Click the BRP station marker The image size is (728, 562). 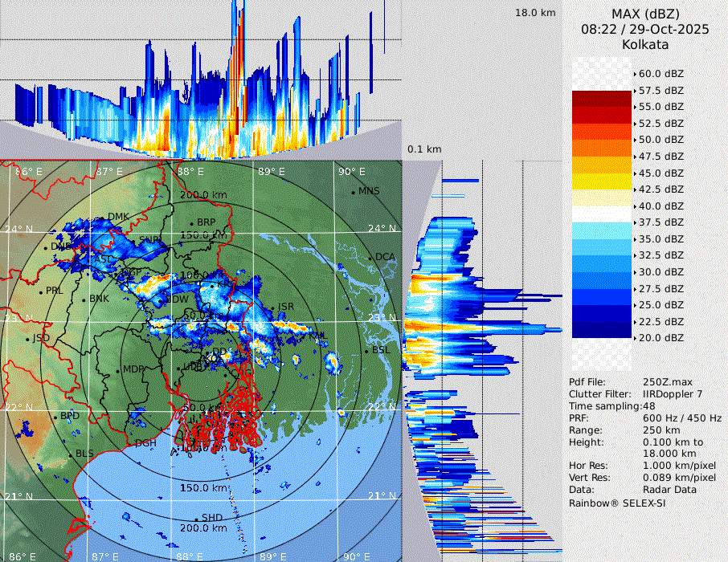coord(192,223)
